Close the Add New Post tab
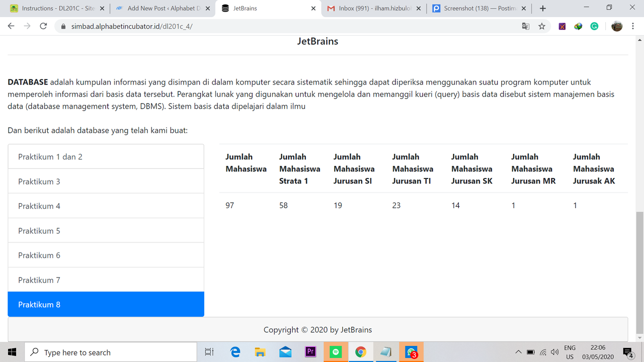The width and height of the screenshot is (644, 362). coord(208,9)
